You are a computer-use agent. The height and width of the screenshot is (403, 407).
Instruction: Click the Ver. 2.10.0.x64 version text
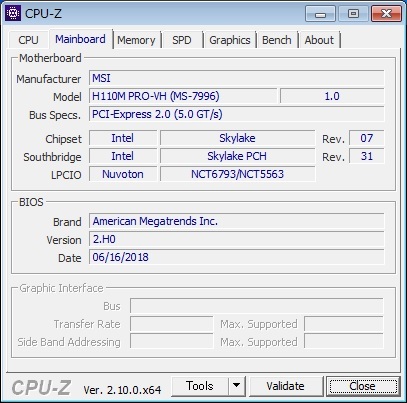pyautogui.click(x=122, y=390)
